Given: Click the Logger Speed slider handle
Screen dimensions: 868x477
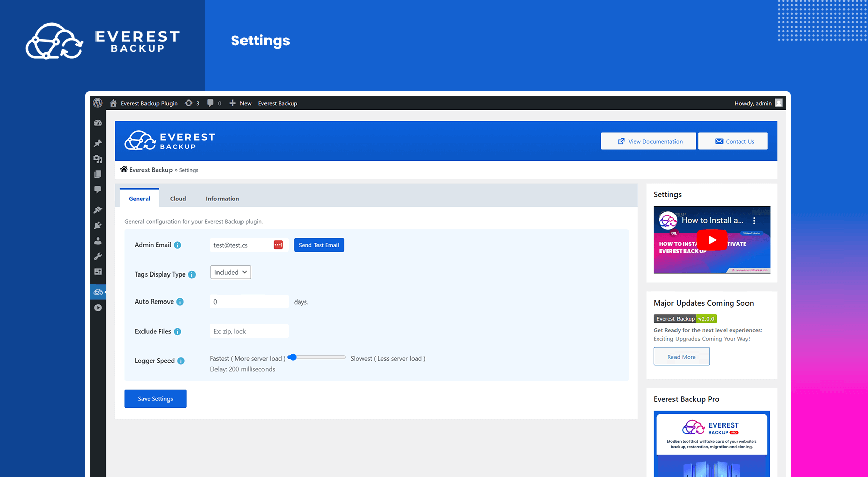Looking at the screenshot, I should pos(292,357).
